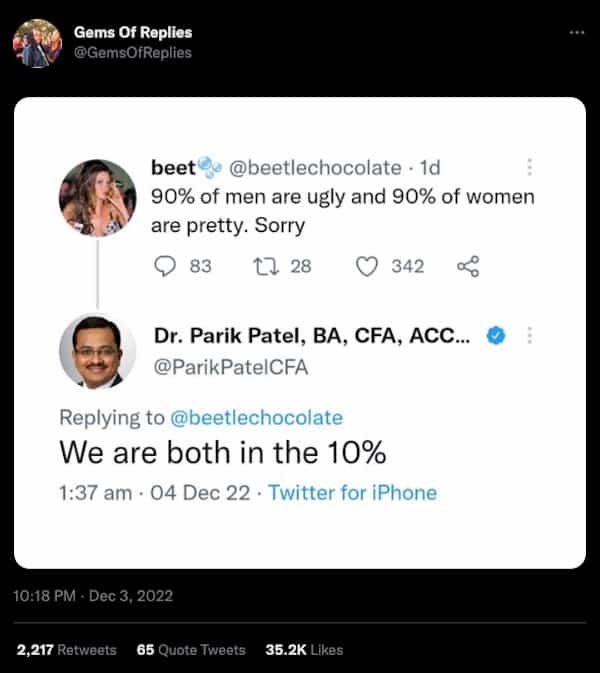Click the @beetlechocolate handle in the header
This screenshot has width=600, height=673.
316,168
